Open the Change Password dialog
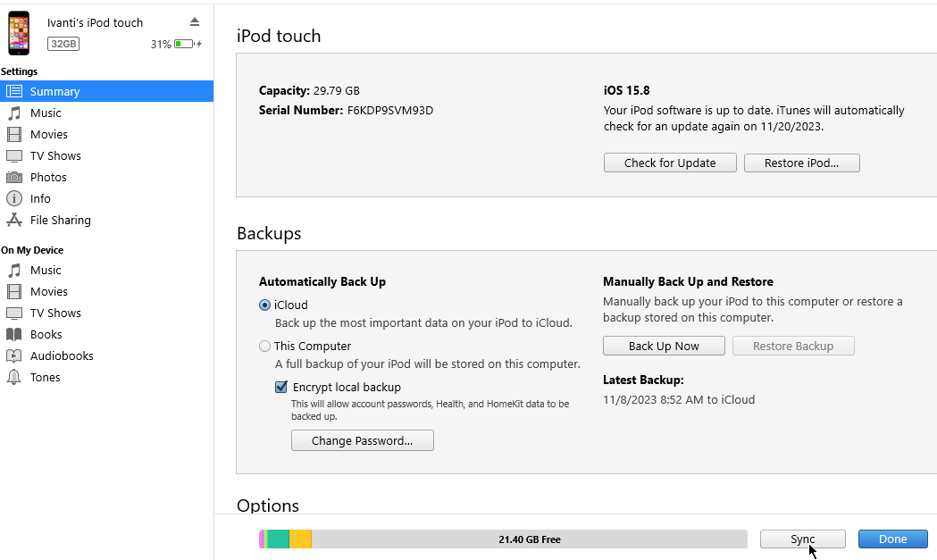Viewport: 937px width, 560px height. tap(362, 440)
